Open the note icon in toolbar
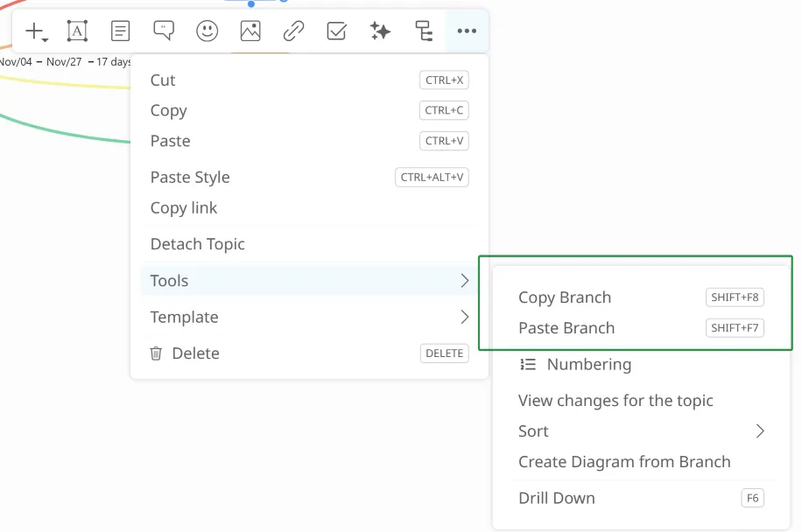Image resolution: width=802 pixels, height=532 pixels. [x=120, y=31]
